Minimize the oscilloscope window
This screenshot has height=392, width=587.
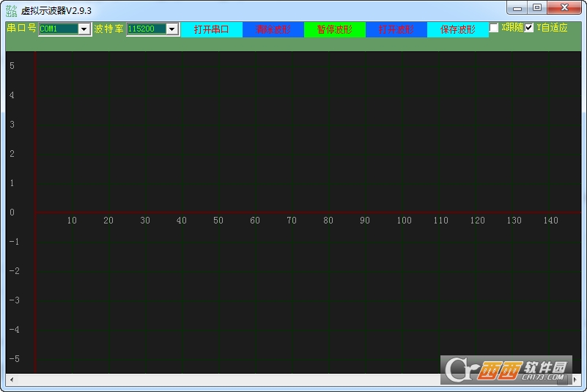click(x=517, y=8)
